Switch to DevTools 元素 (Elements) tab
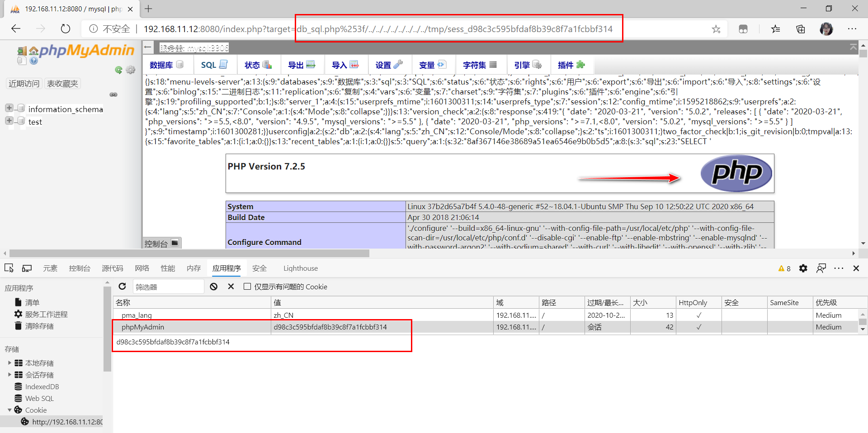Image resolution: width=868 pixels, height=433 pixels. 50,268
